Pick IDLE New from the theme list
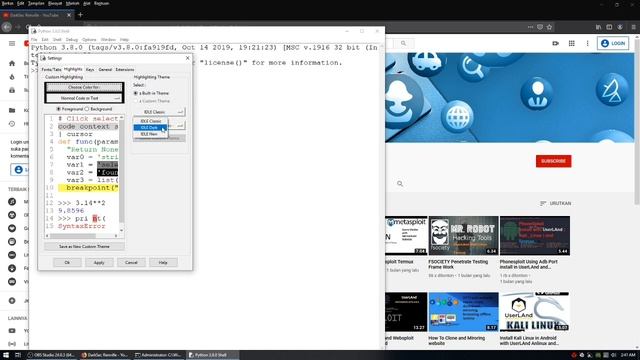Screen dimensions: 640x360 coord(150,134)
